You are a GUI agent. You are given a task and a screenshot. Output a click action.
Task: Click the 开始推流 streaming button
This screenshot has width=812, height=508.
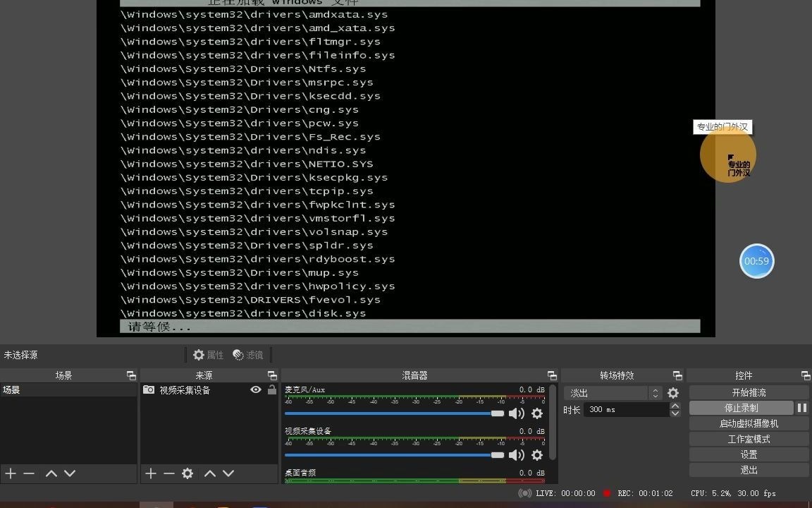click(x=749, y=392)
